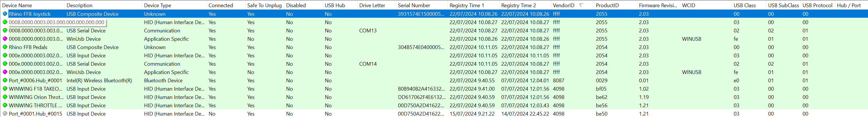
Task: Click the green icon for Port_#0006.Hub_#0001 Bluetooth device
Action: point(5,81)
